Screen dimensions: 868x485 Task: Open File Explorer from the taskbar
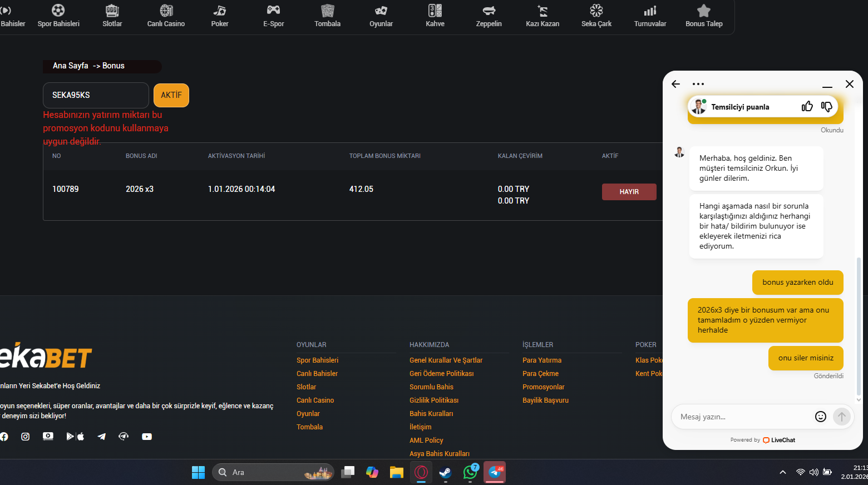point(396,472)
